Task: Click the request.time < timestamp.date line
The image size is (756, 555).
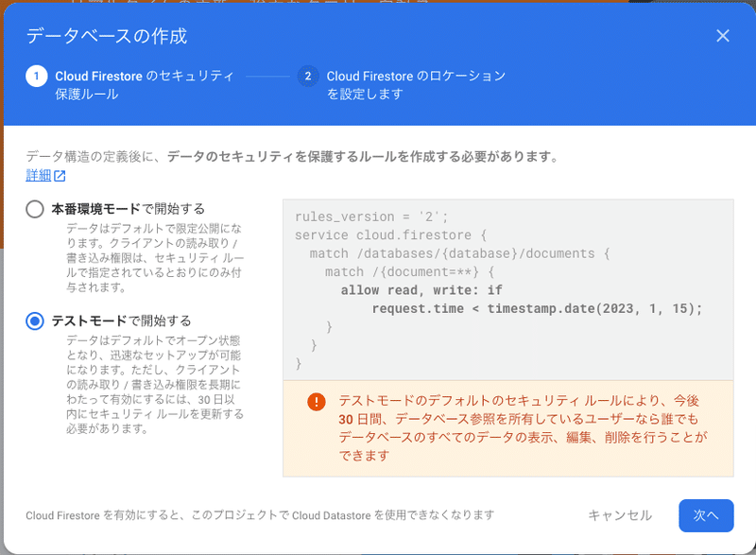Action: tap(537, 308)
